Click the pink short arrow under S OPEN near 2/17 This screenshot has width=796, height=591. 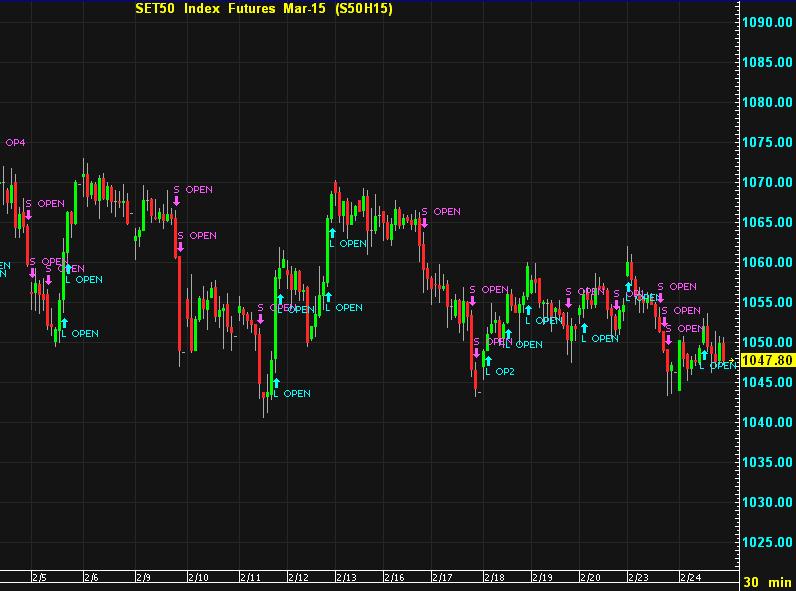pyautogui.click(x=471, y=301)
